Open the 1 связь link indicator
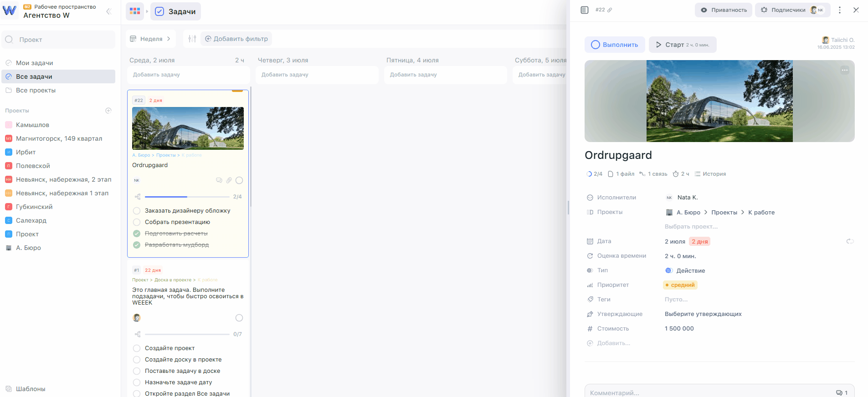The height and width of the screenshot is (397, 868). point(653,174)
